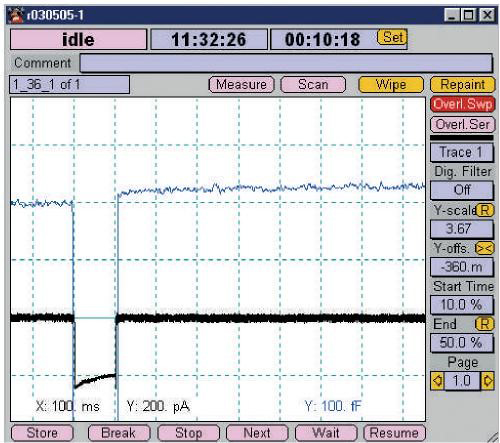This screenshot has width=500, height=443.
Task: Toggle Overl.Ser series overlay
Action: coord(462,125)
